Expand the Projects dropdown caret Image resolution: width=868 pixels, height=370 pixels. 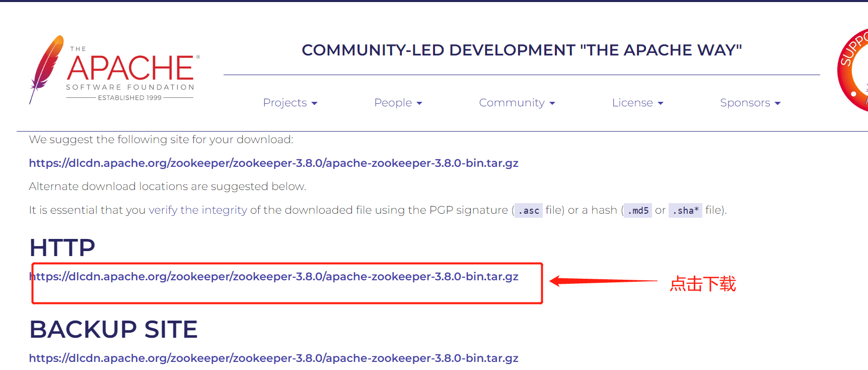coord(315,103)
